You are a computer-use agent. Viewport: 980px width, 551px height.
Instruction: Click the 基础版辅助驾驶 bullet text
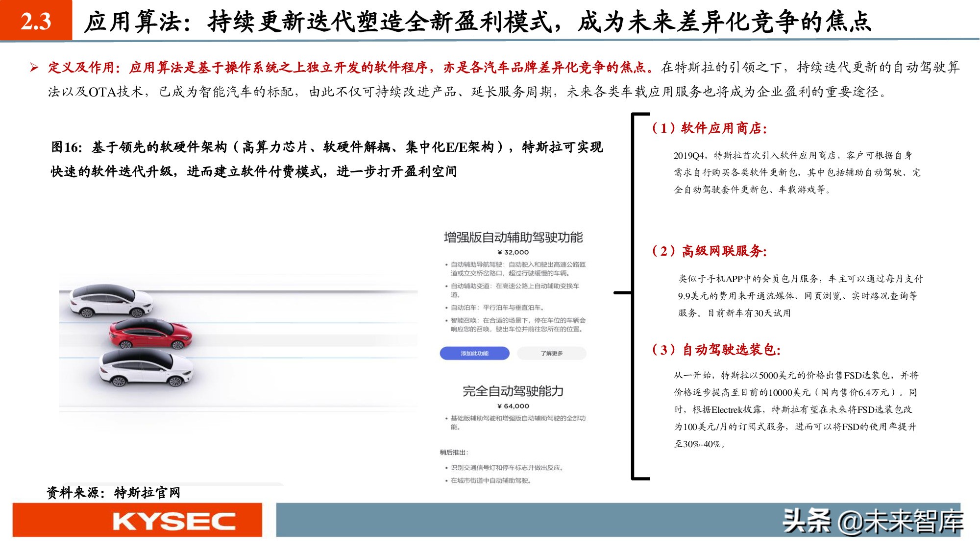click(x=518, y=423)
